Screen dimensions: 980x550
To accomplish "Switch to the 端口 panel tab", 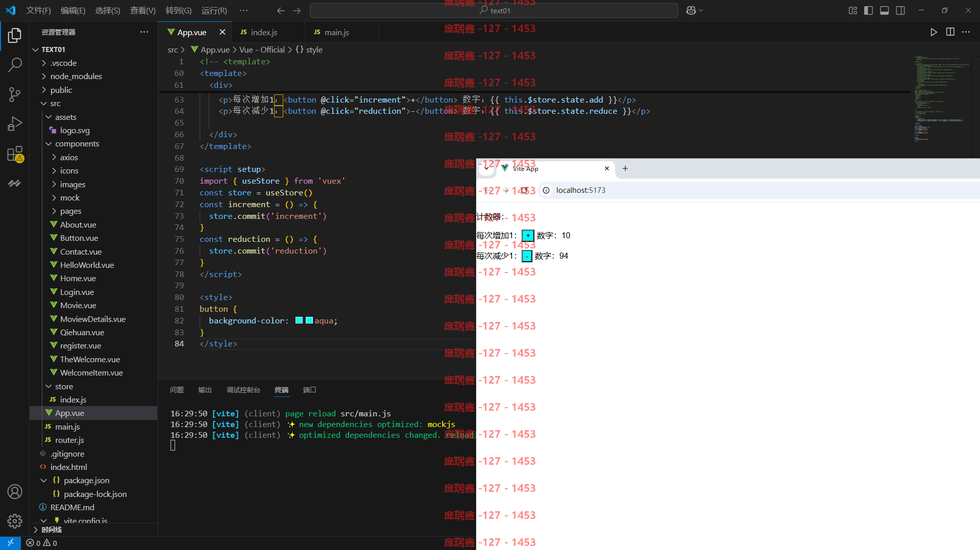I will pyautogui.click(x=309, y=390).
